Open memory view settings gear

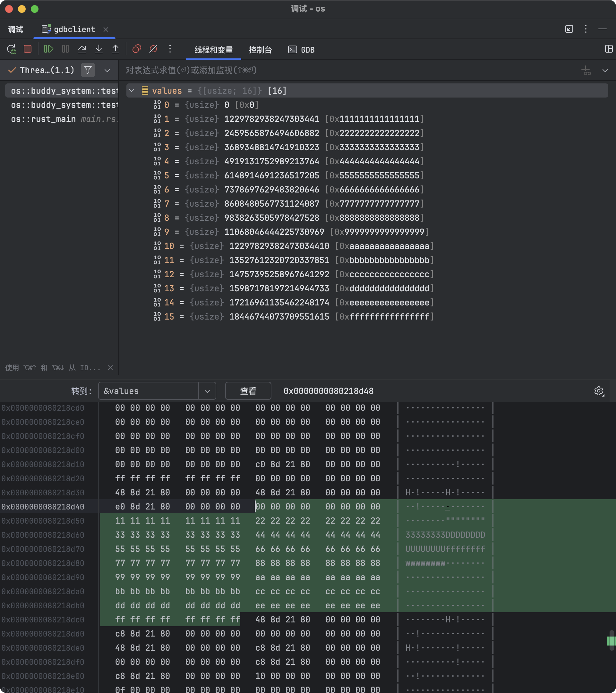tap(599, 391)
